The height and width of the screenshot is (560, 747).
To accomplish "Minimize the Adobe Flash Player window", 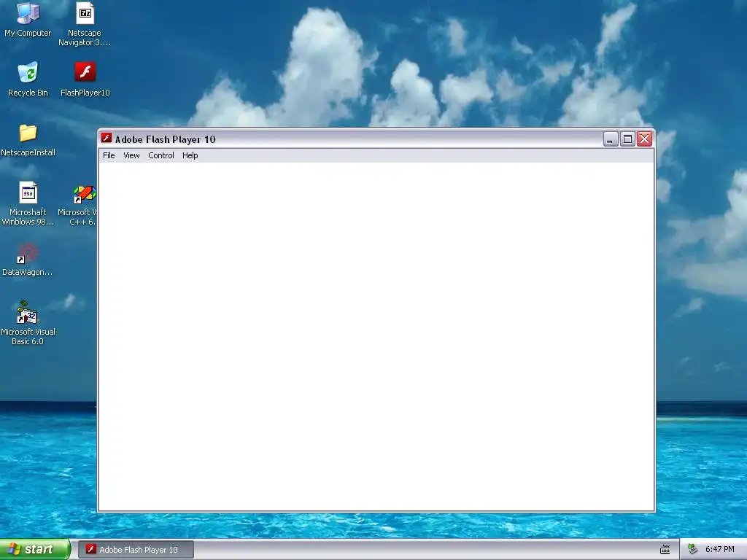I will point(611,139).
